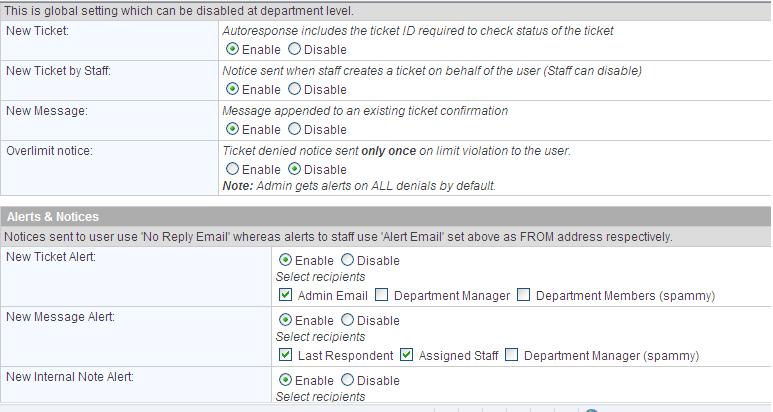This screenshot has height=412, width=773.
Task: Enable the New Ticket by Staff notice
Action: click(x=232, y=89)
